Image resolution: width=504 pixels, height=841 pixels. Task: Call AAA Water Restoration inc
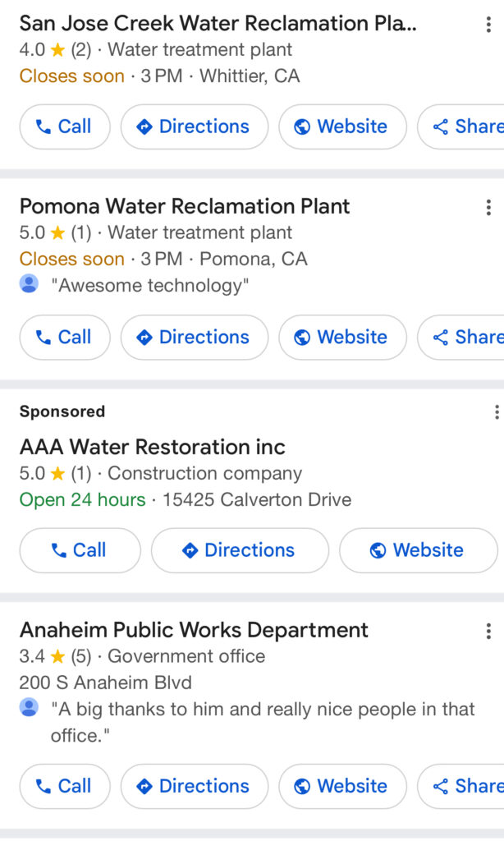pyautogui.click(x=80, y=550)
